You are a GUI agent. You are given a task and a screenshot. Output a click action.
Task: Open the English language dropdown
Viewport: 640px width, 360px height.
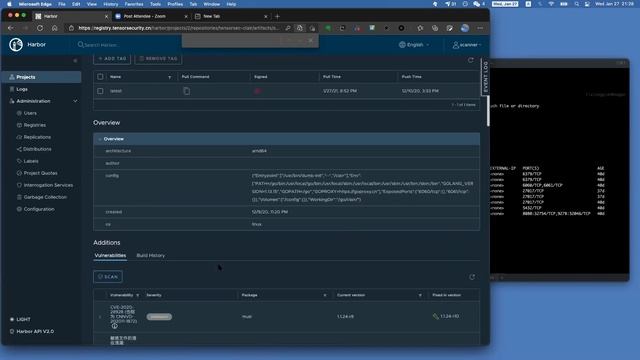pyautogui.click(x=414, y=45)
